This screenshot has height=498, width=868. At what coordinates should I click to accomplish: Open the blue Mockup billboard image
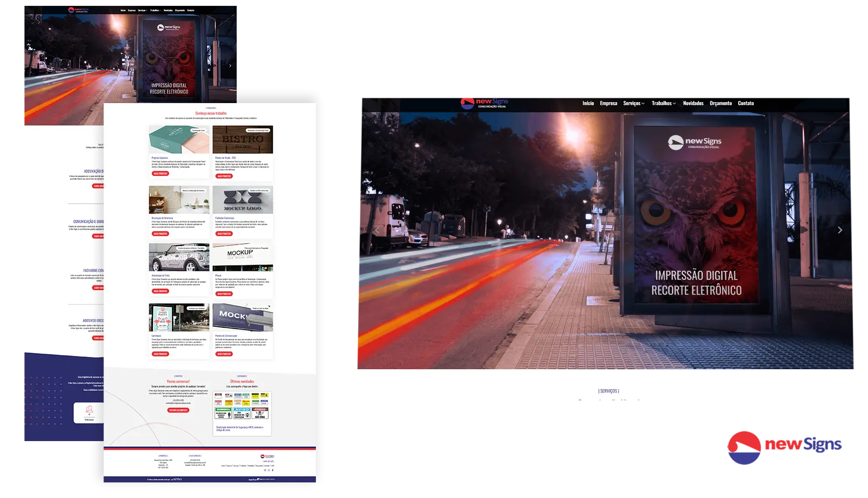(x=243, y=318)
